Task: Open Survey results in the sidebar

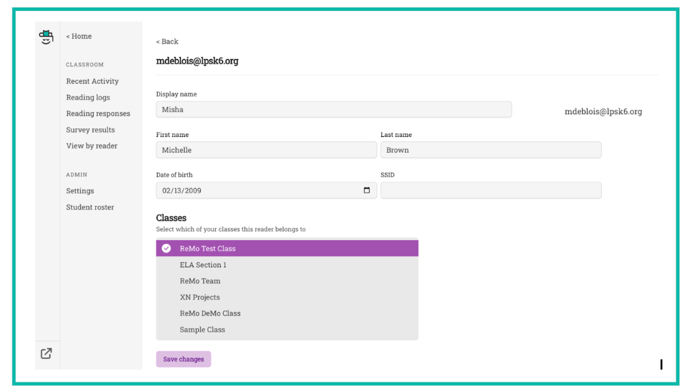Action: 90,130
